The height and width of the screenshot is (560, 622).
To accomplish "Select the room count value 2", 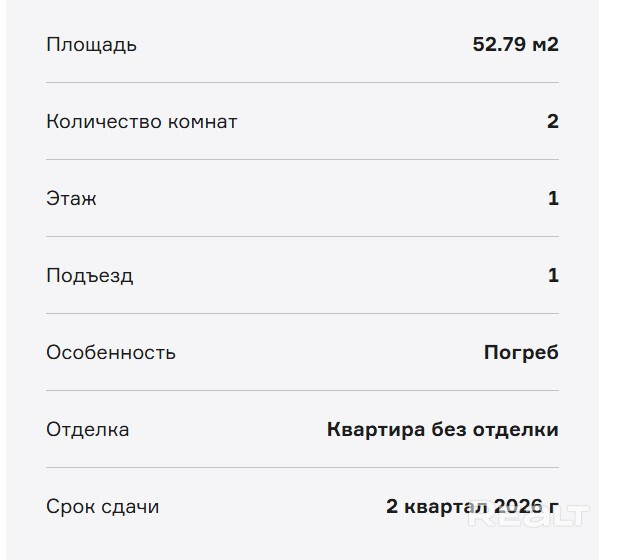I will click(x=552, y=122).
